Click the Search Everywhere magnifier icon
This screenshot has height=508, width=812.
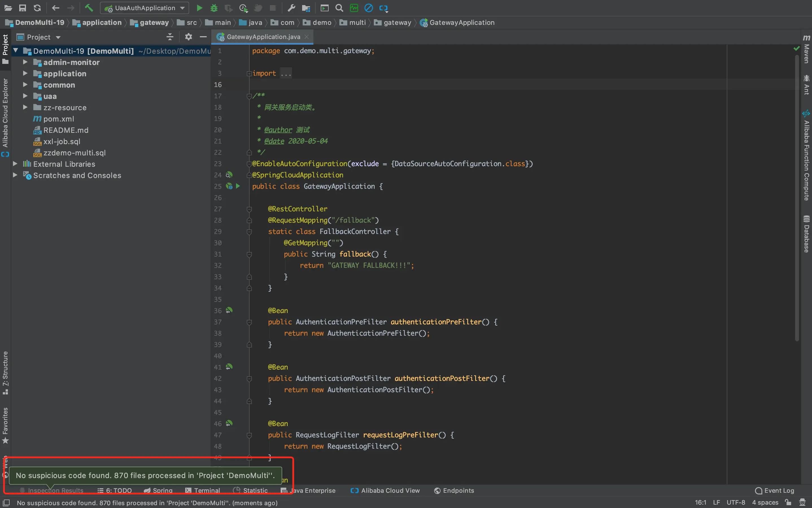tap(339, 8)
